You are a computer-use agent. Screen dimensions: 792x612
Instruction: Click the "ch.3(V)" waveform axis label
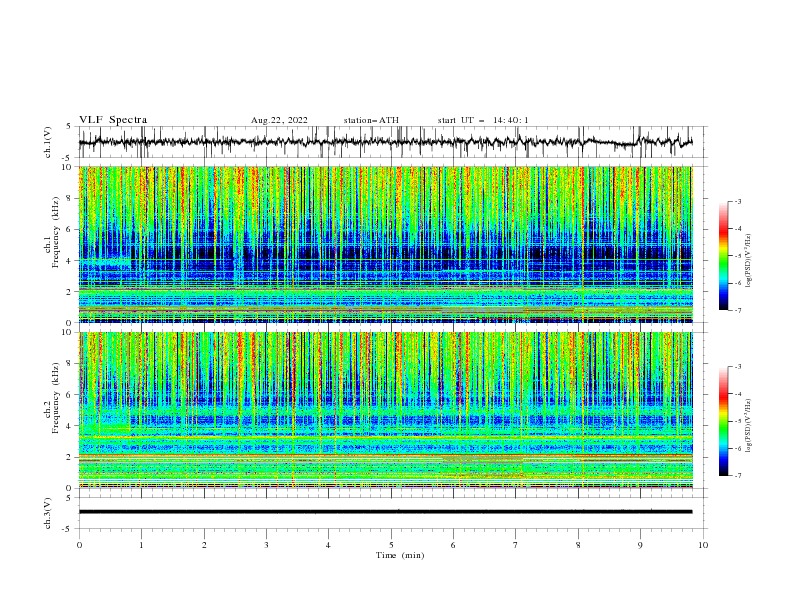pos(48,513)
